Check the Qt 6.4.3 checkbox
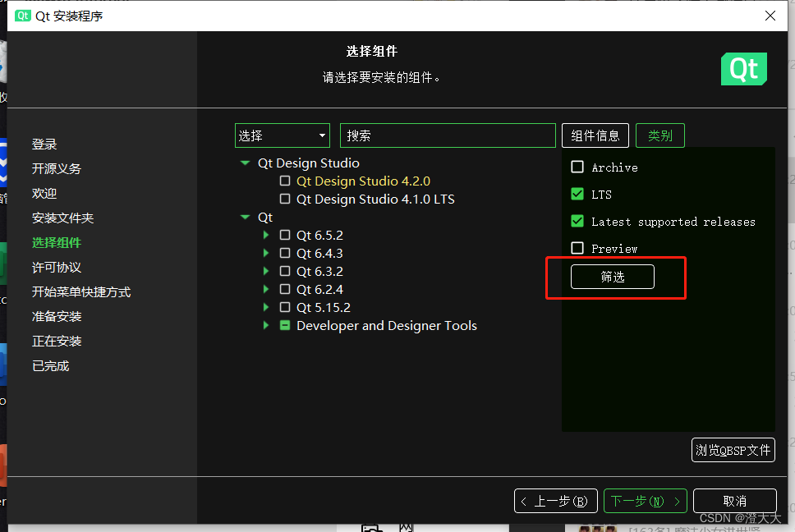The image size is (795, 532). [x=285, y=253]
